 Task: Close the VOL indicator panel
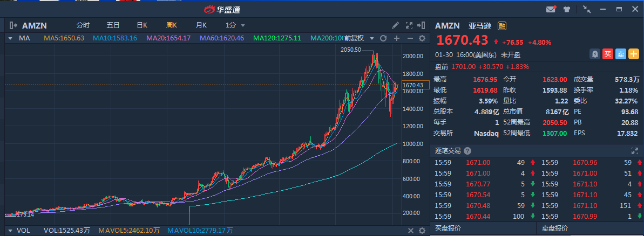(x=410, y=231)
